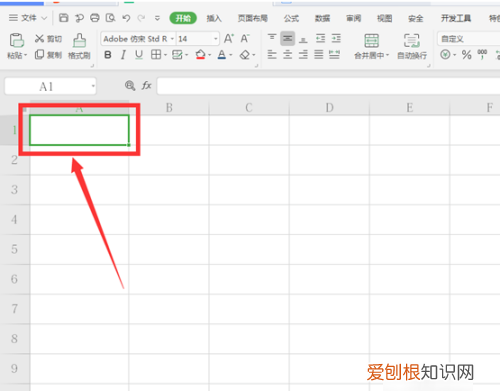Screen dimensions: 500x391
Task: Decrease indent of cell contents
Action: pyautogui.click(x=320, y=39)
